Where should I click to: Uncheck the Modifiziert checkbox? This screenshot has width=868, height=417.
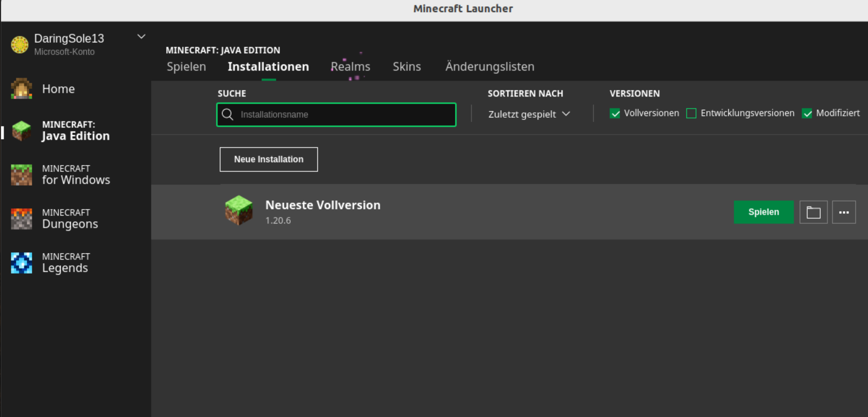click(807, 114)
